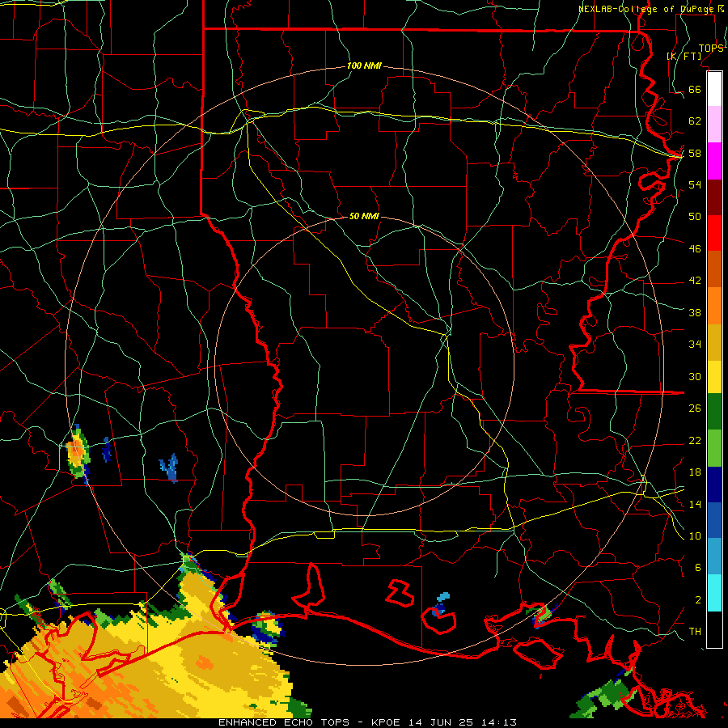Click the bright red legend swatch
This screenshot has width=728, height=728.
coord(714,233)
